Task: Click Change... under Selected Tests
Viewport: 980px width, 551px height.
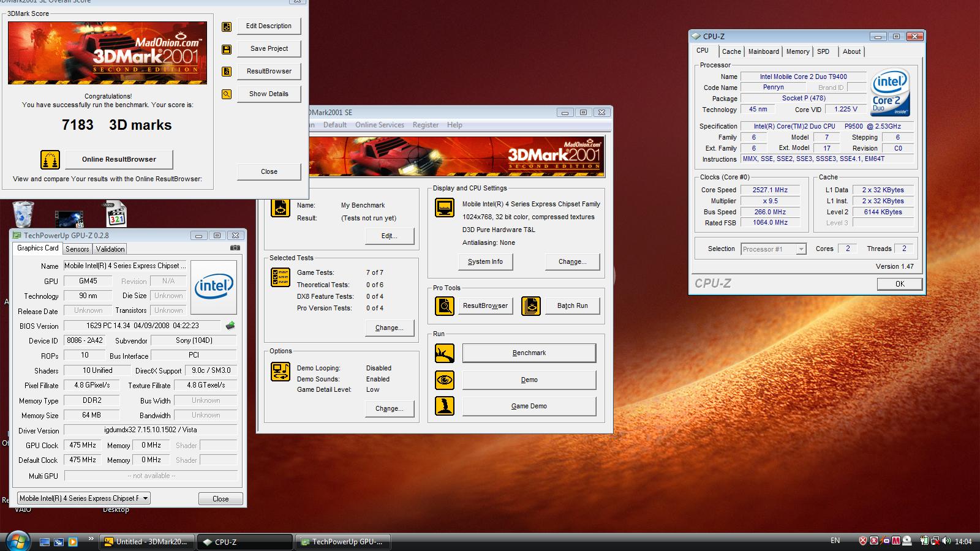Action: point(390,328)
